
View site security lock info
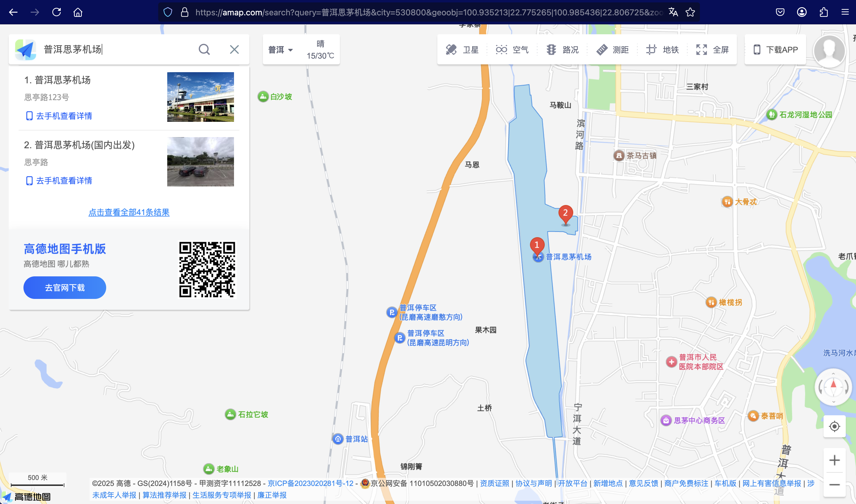pos(184,12)
